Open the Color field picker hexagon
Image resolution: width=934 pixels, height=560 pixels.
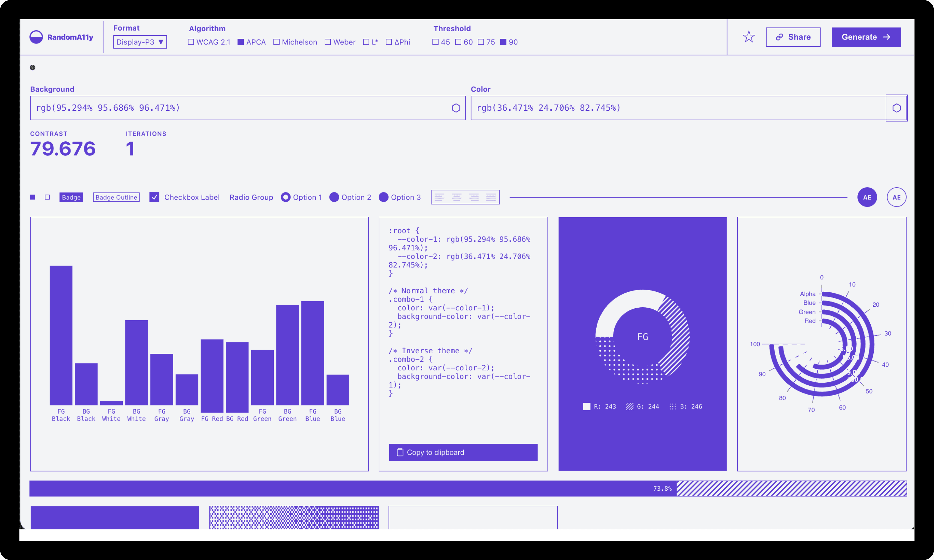coord(897,108)
